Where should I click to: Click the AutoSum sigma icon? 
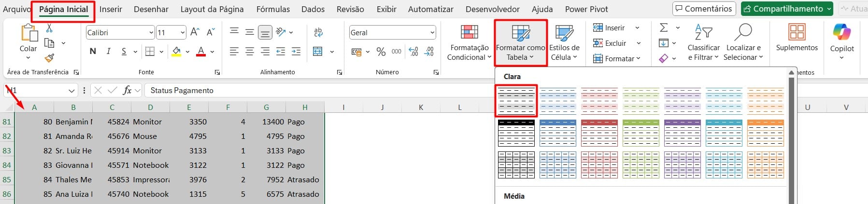coord(664,28)
